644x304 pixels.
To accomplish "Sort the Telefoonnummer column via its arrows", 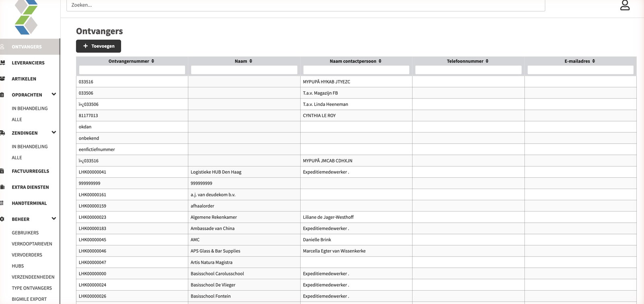I will tap(487, 61).
